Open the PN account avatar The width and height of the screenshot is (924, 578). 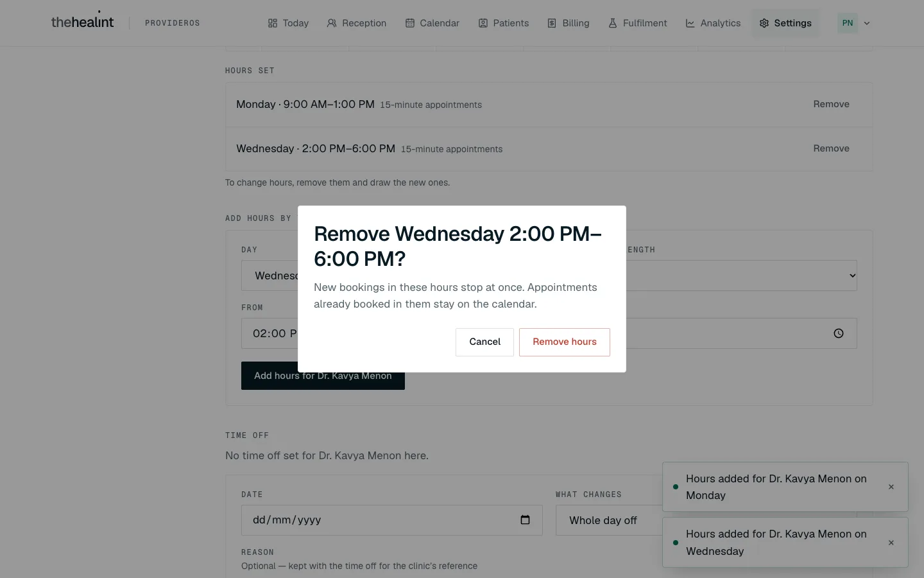coord(848,23)
